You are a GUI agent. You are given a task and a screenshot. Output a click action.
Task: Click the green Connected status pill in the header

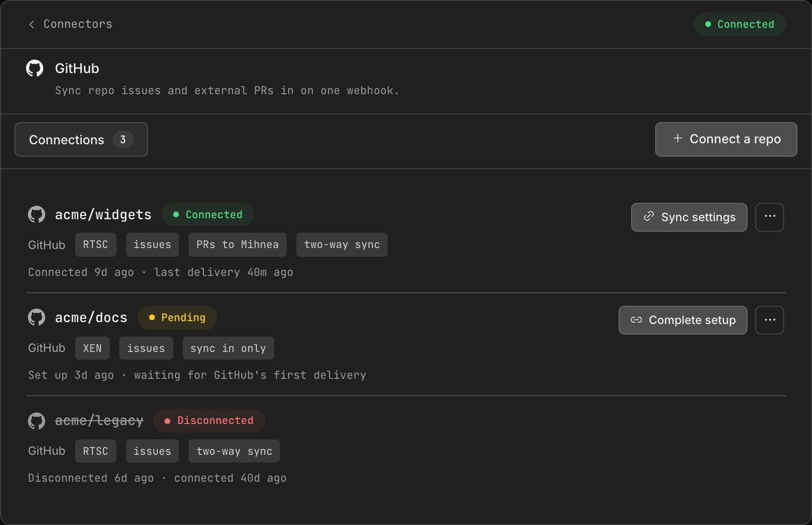coord(739,25)
